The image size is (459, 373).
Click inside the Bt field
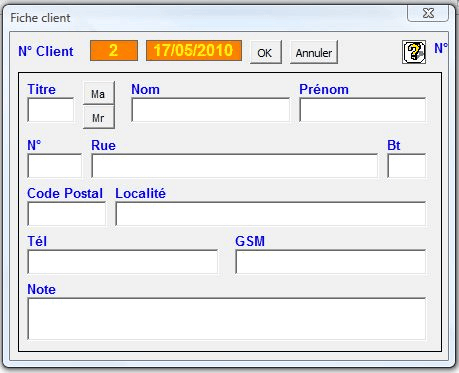point(407,166)
